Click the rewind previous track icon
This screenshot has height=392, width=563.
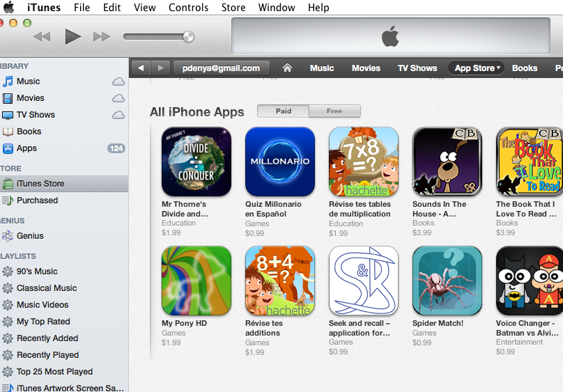tap(42, 37)
